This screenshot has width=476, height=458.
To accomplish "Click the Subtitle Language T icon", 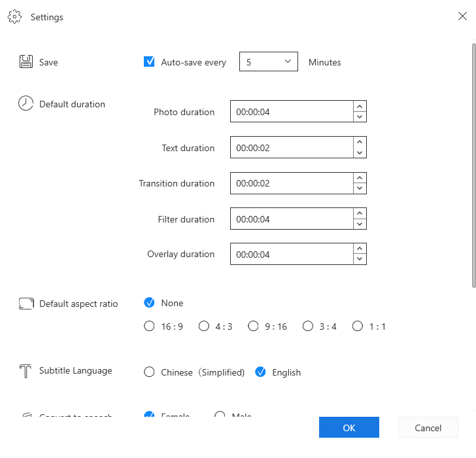I will 26,371.
